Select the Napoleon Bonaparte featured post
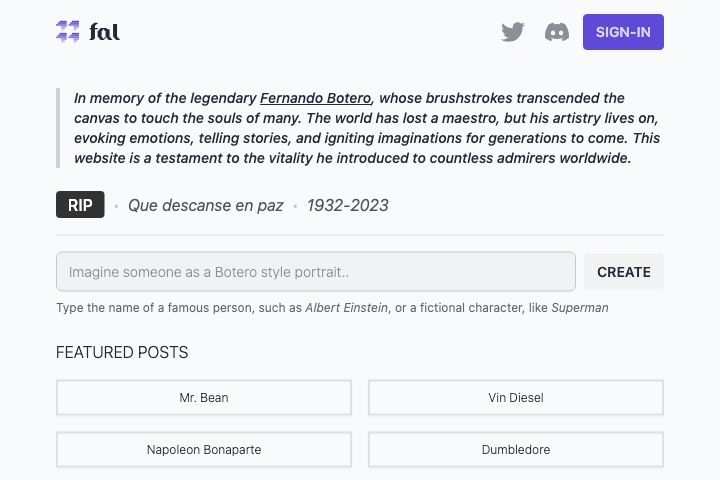This screenshot has height=480, width=720. pyautogui.click(x=204, y=449)
